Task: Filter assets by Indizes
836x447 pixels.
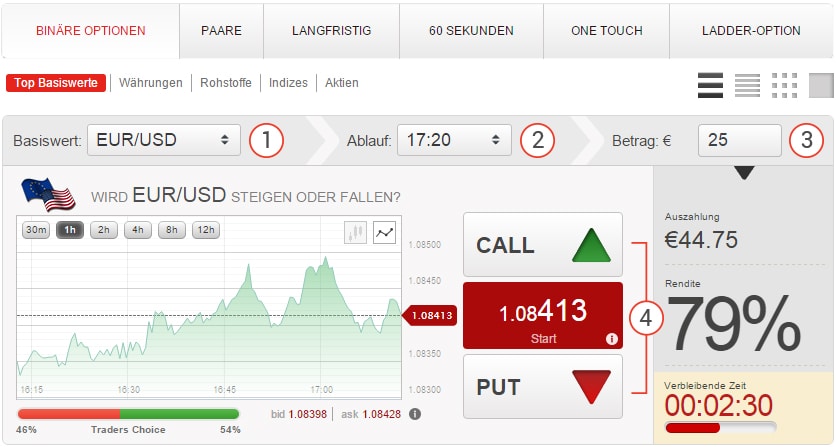Action: (x=288, y=83)
